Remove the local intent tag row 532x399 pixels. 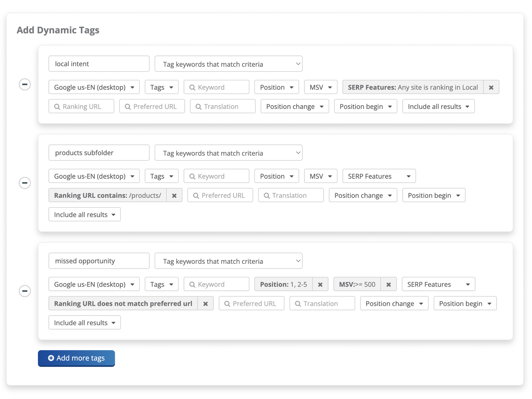25,84
